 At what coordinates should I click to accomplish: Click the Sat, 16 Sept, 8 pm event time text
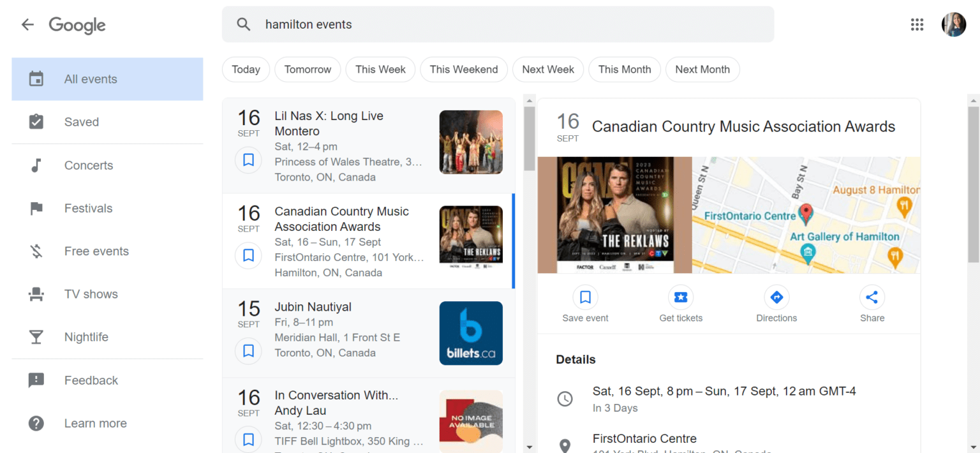pyautogui.click(x=724, y=391)
